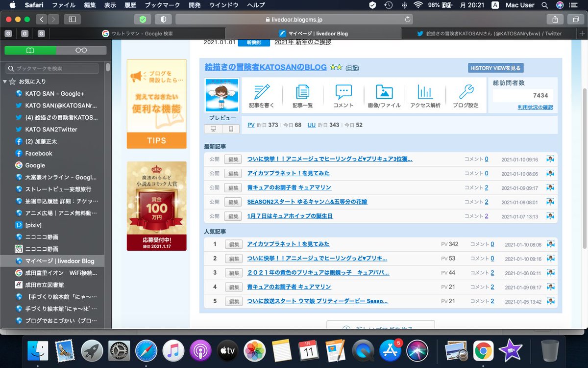Open the 画像/ファイル images icon

click(x=384, y=96)
